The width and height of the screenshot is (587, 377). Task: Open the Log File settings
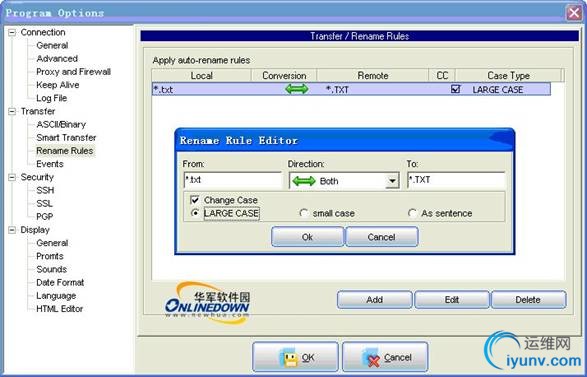click(x=51, y=98)
